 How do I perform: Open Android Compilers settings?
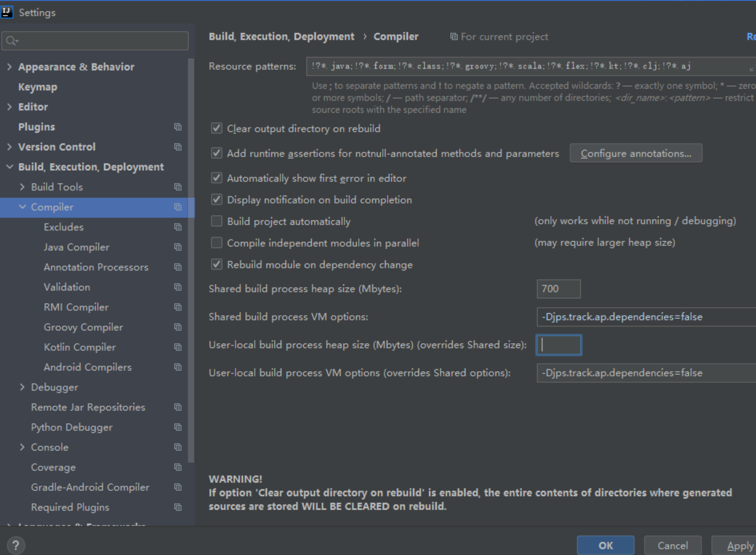coord(88,367)
